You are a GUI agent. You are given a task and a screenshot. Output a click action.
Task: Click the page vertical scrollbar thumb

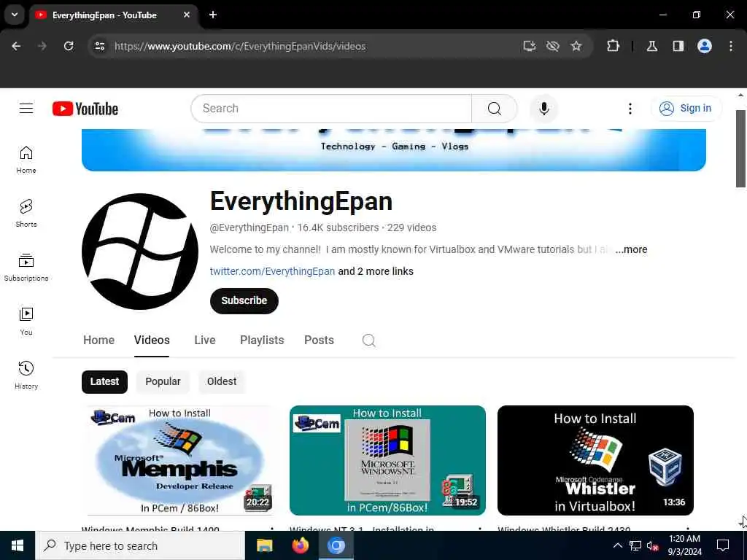(740, 149)
